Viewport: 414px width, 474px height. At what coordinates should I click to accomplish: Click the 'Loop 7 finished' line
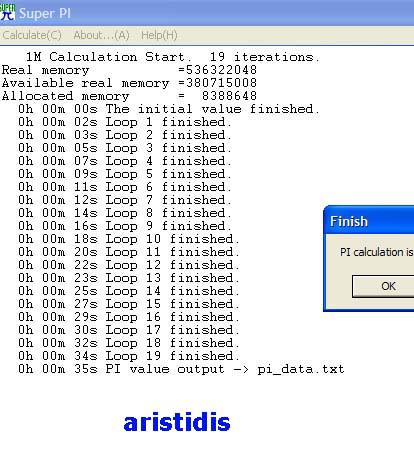125,200
